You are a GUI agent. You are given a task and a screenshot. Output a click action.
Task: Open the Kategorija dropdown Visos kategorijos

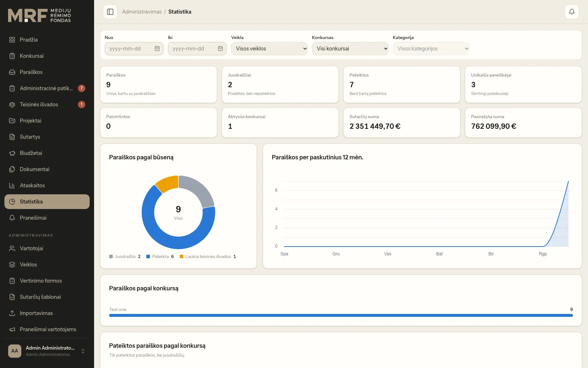tap(431, 49)
